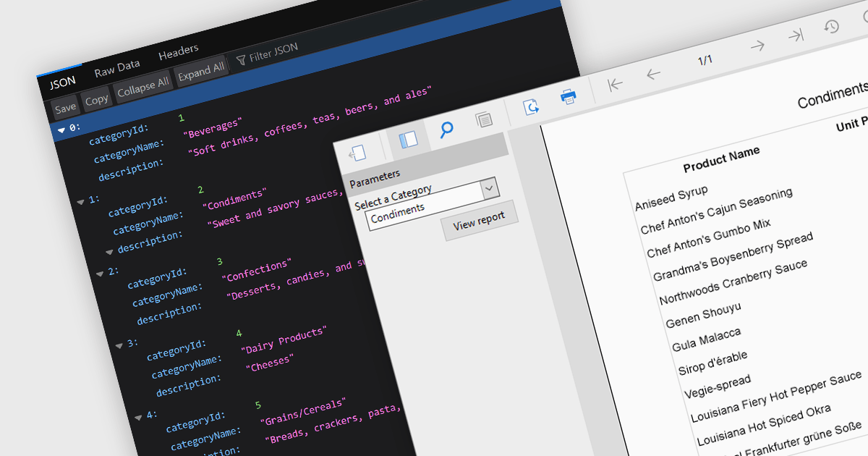Click the history clock icon
This screenshot has height=456, width=868.
click(x=832, y=27)
